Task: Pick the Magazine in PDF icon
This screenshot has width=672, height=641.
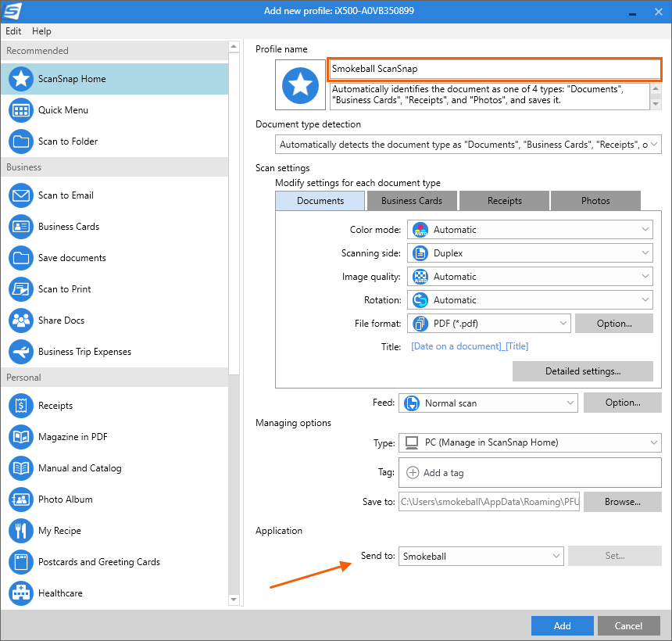Action: point(20,437)
